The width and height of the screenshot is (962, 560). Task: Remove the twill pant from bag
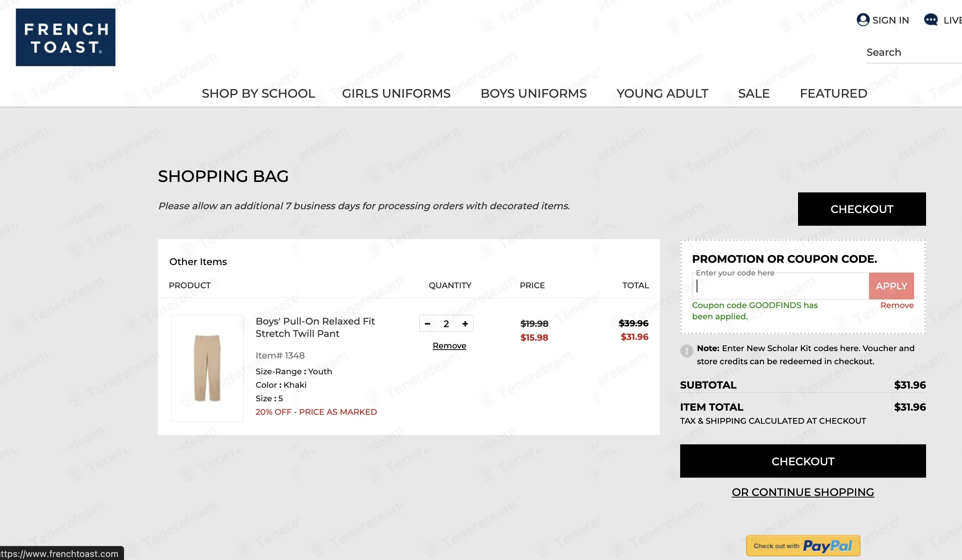point(449,346)
